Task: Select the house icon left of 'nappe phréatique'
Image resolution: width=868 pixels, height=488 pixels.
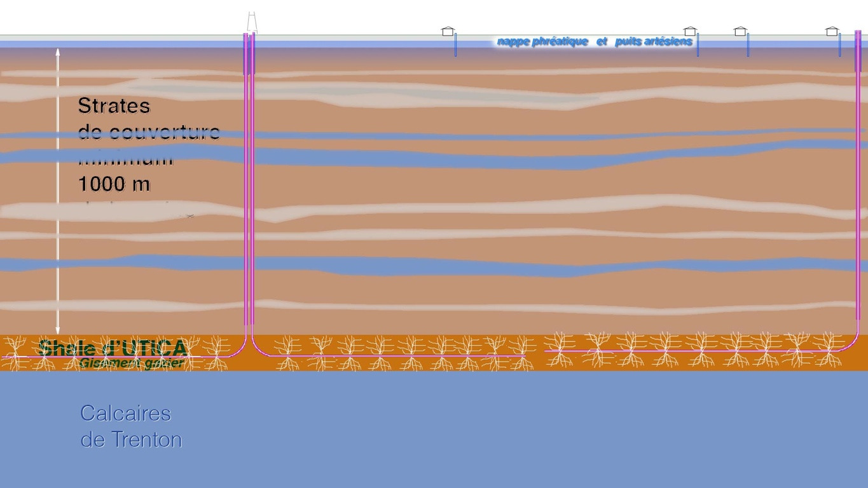Action: tap(448, 31)
